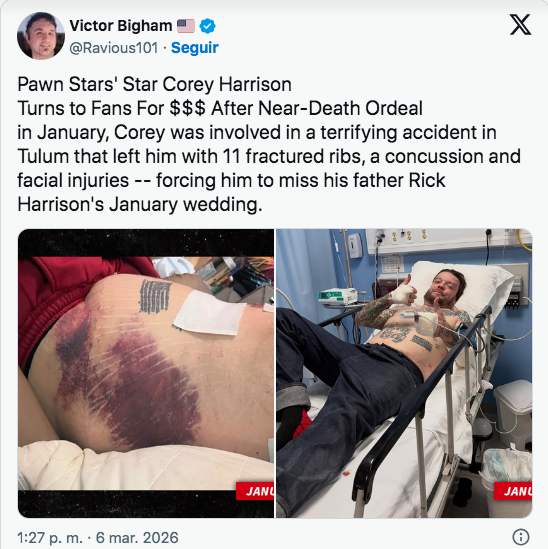Click the tattoo in the left photo

tap(155, 296)
